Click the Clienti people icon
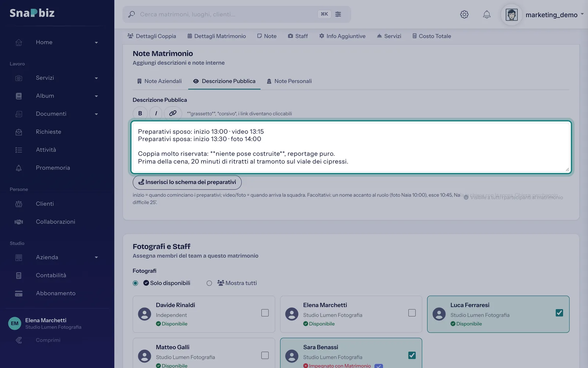Screen dimensions: 588x368 tap(19, 204)
